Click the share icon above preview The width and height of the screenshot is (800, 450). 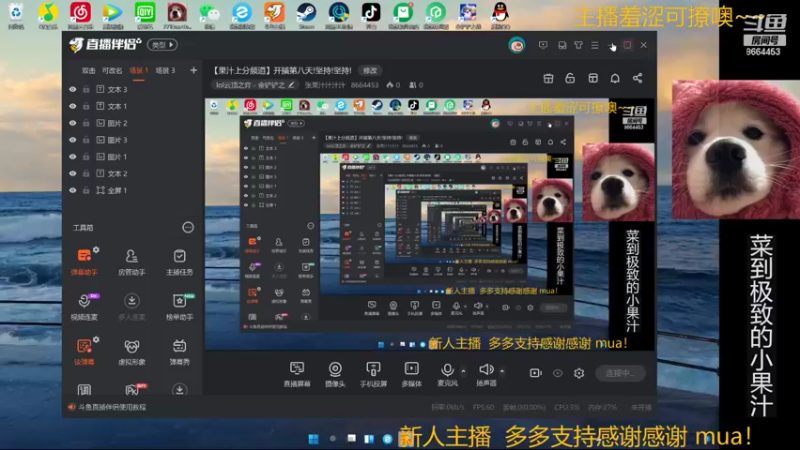[x=637, y=78]
